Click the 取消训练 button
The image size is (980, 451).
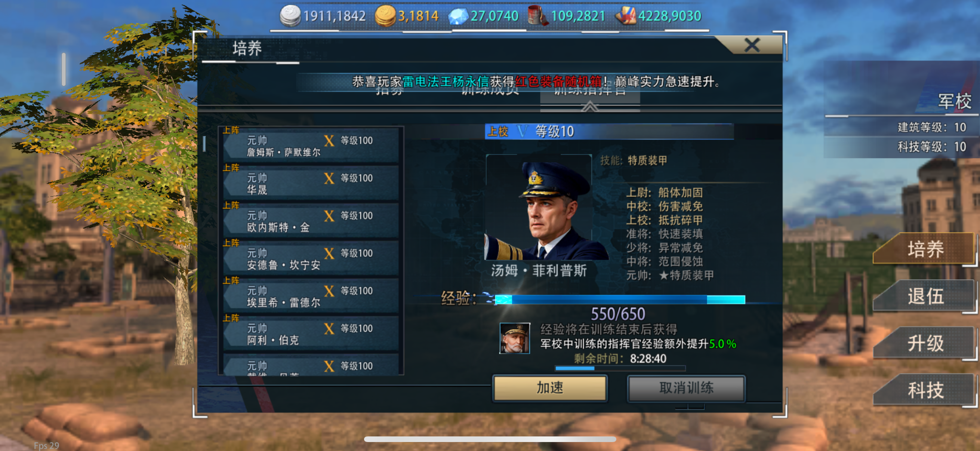point(686,388)
